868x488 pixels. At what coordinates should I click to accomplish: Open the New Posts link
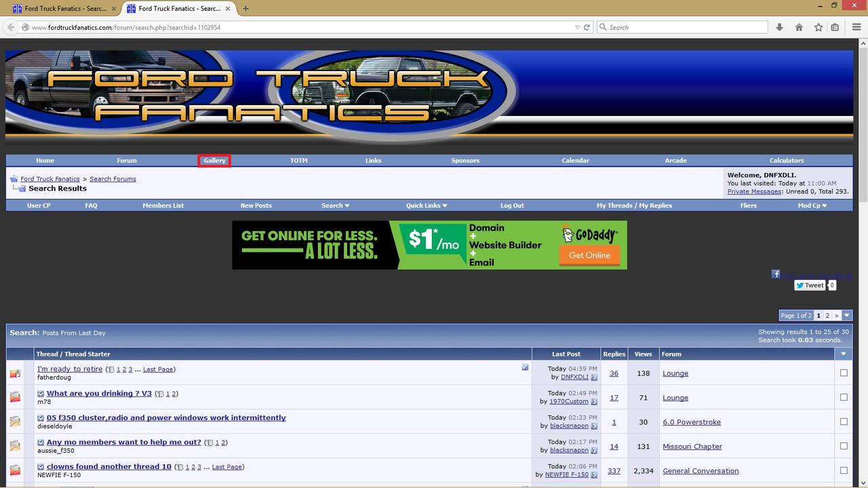(256, 205)
